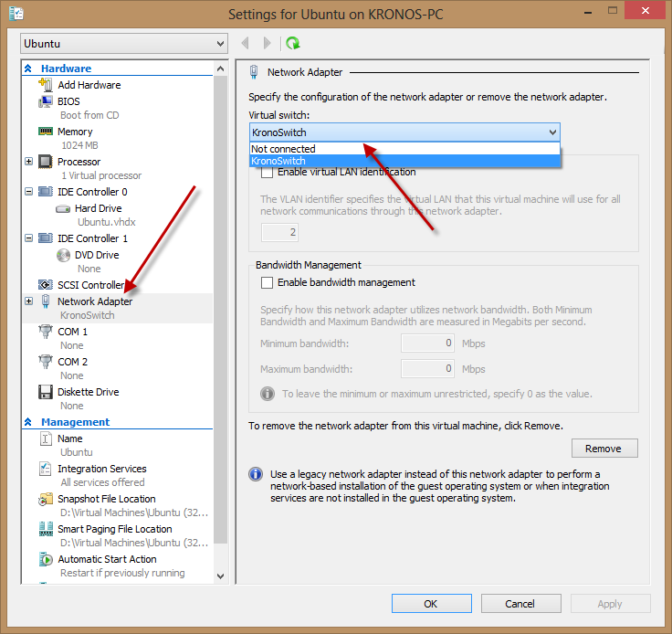This screenshot has width=672, height=634.
Task: Click the green refresh icon in toolbar
Action: coord(292,43)
